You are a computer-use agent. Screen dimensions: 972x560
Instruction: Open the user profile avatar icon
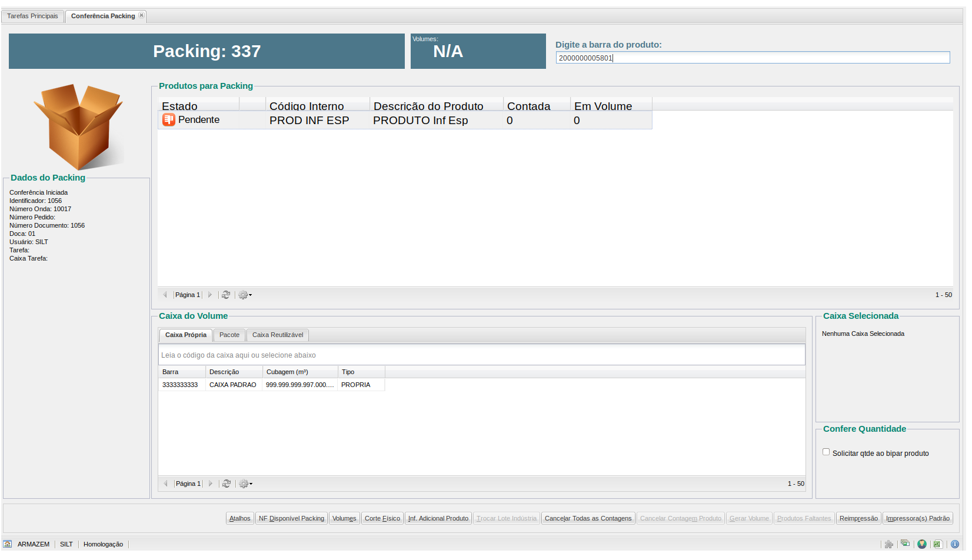922,544
